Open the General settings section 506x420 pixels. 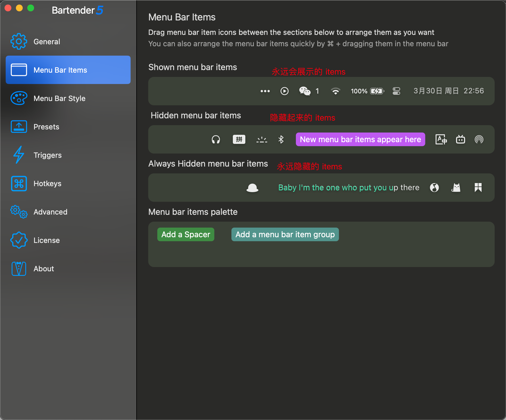(68, 41)
